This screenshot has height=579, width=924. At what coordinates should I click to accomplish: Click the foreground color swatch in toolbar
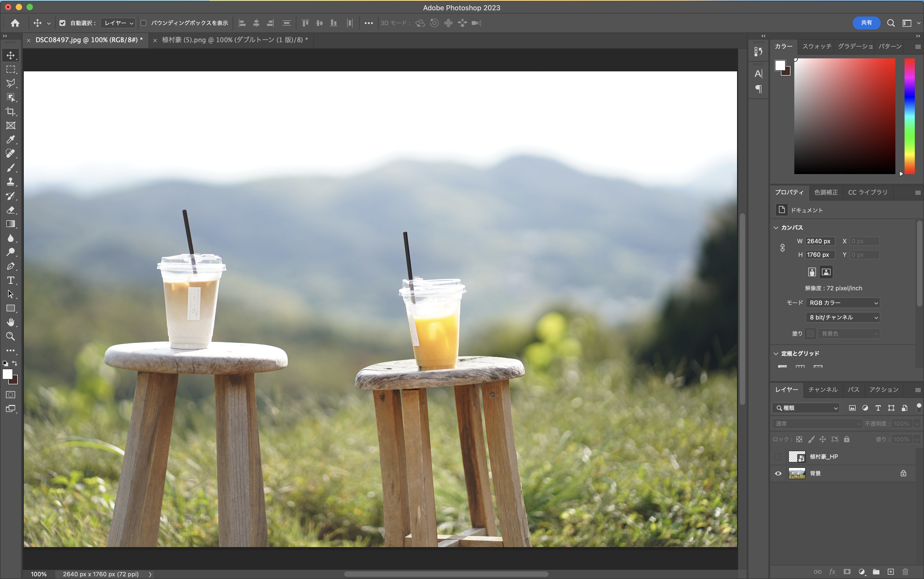pos(7,374)
